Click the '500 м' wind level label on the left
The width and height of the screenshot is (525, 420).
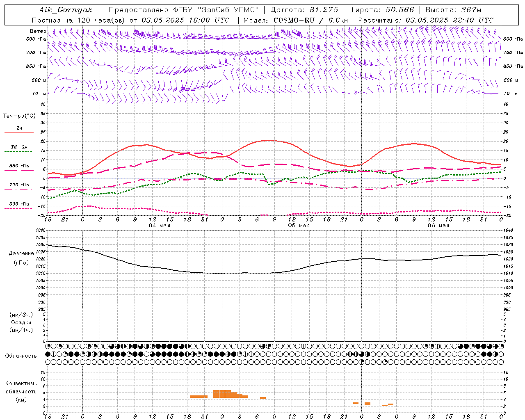tap(39, 80)
